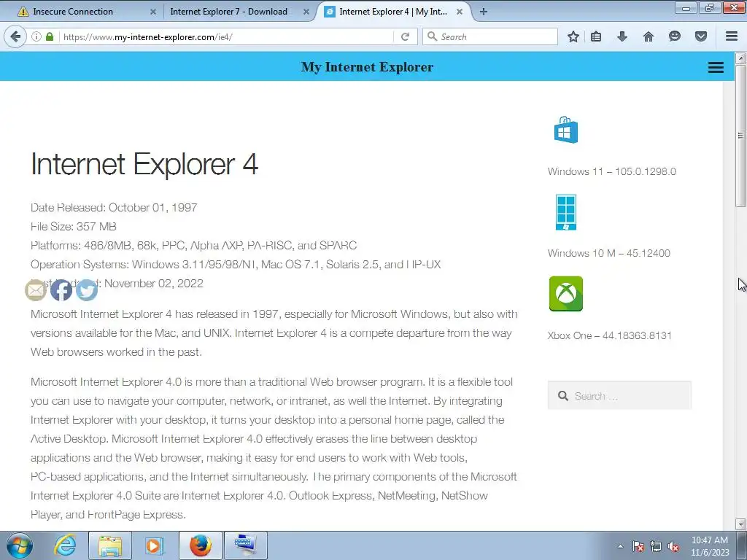The image size is (747, 560).
Task: Click the taskbar clock showing 10:47 AM
Action: 710,545
